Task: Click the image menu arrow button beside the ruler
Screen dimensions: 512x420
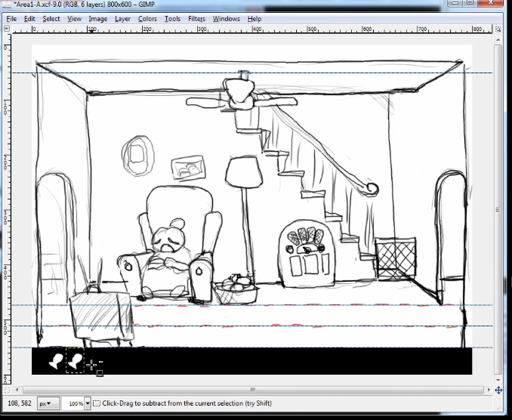Action: tap(7, 29)
